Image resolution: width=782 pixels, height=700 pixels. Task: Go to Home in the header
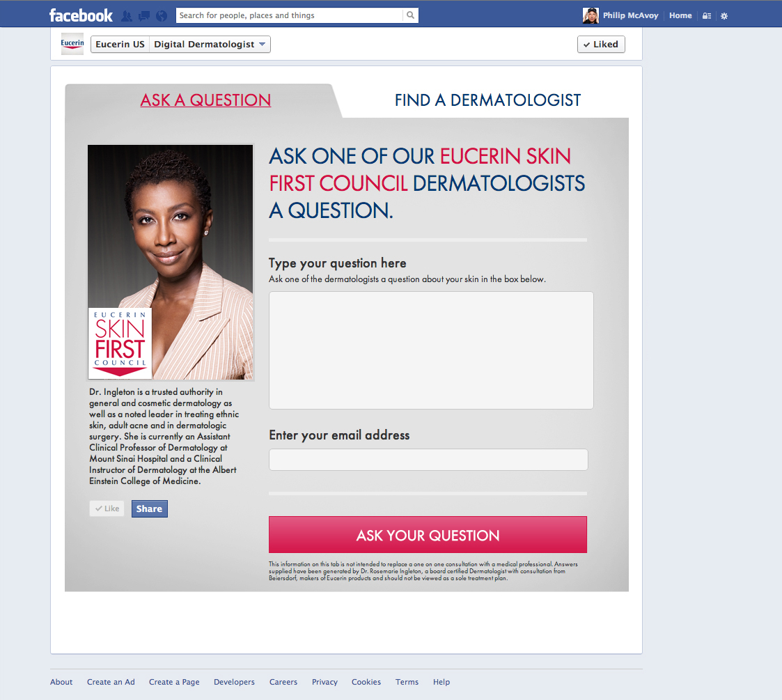(680, 15)
